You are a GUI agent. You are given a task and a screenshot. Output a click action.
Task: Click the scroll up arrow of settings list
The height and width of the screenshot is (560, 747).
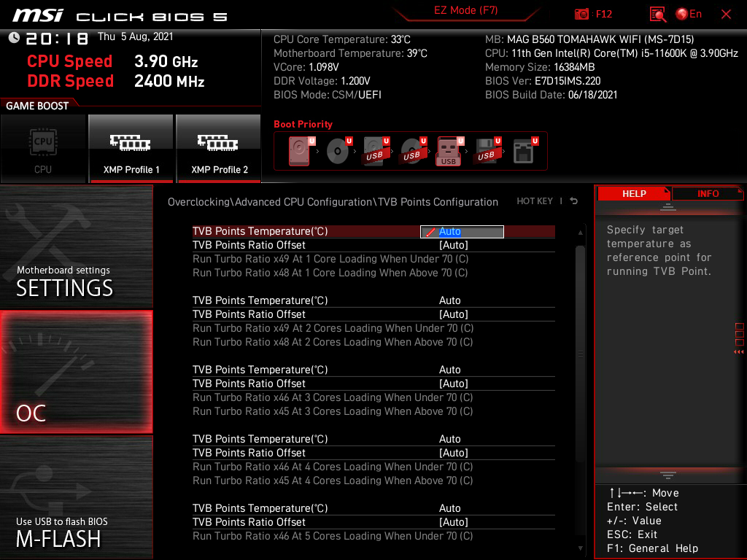[x=580, y=233]
